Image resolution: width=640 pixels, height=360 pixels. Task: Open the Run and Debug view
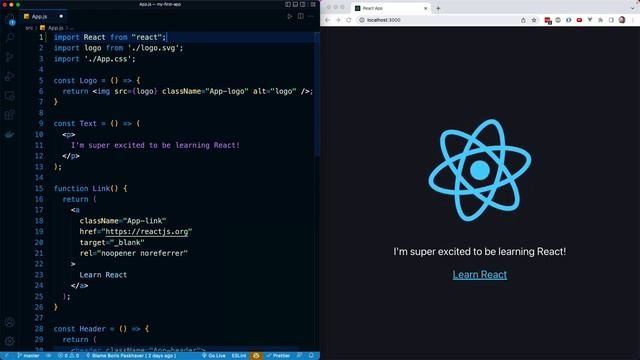(10, 76)
